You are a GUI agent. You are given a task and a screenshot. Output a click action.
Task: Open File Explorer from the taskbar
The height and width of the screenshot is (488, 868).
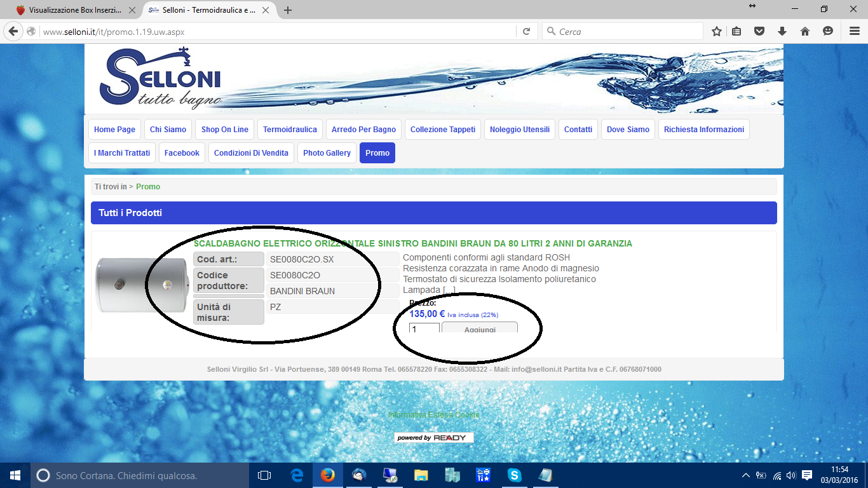click(x=421, y=475)
